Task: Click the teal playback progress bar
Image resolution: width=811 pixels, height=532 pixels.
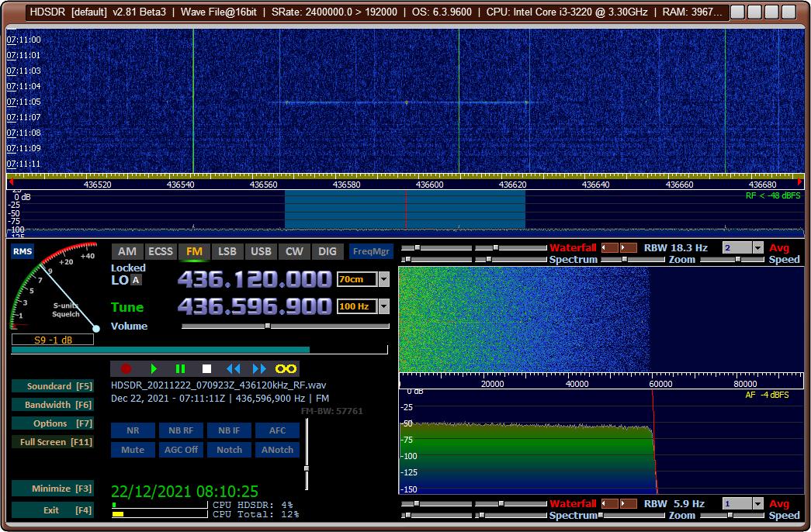Action: (199, 350)
